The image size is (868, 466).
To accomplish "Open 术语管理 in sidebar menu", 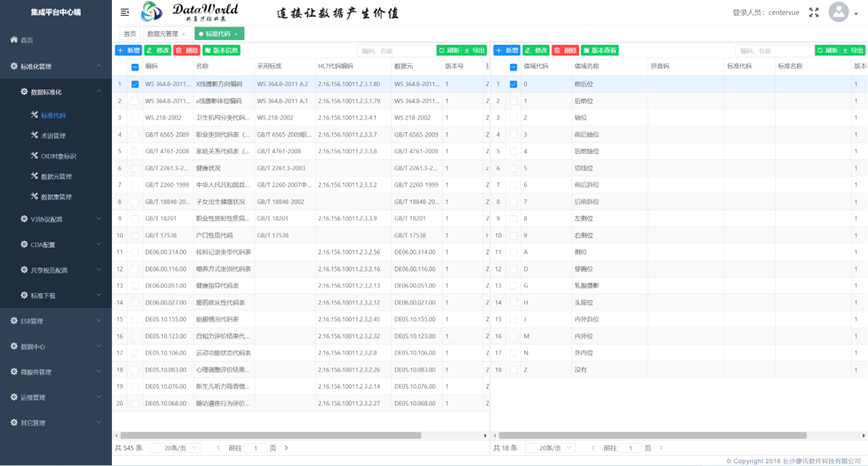I will click(53, 136).
